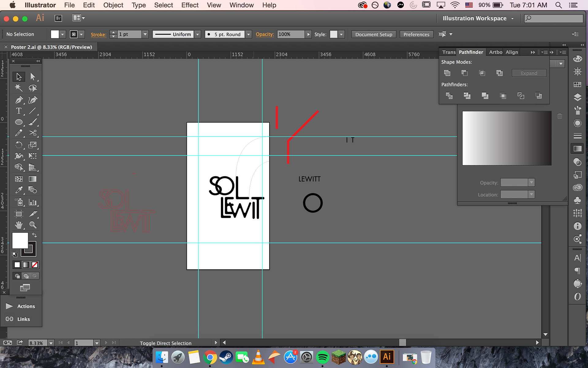The width and height of the screenshot is (588, 368).
Task: Click the Search for Help field
Action: point(554,18)
